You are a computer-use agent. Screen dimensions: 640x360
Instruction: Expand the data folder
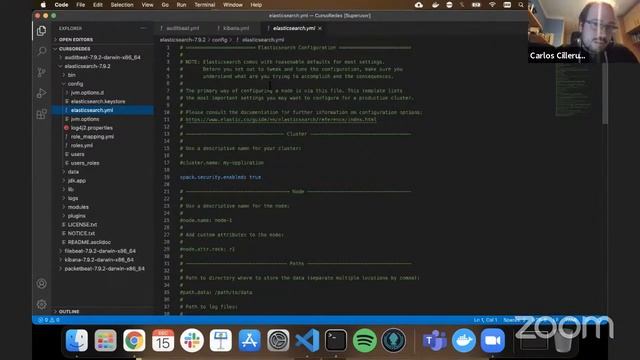click(73, 172)
